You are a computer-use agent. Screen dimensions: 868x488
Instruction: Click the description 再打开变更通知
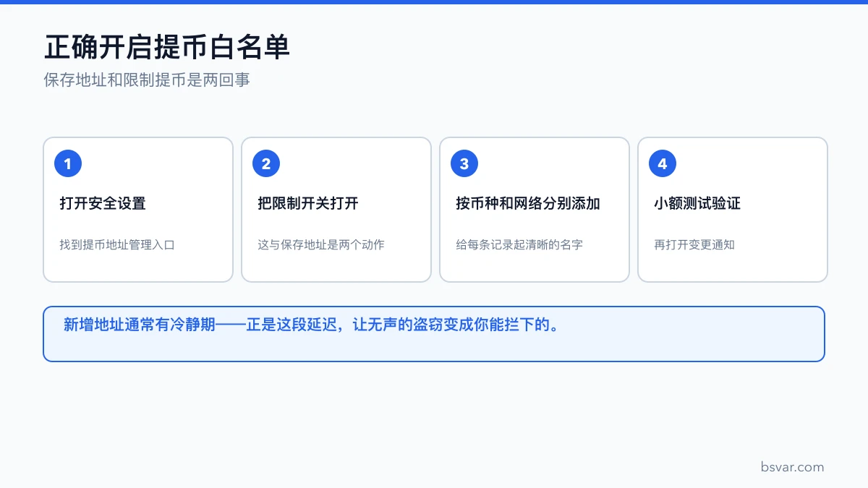pyautogui.click(x=694, y=245)
